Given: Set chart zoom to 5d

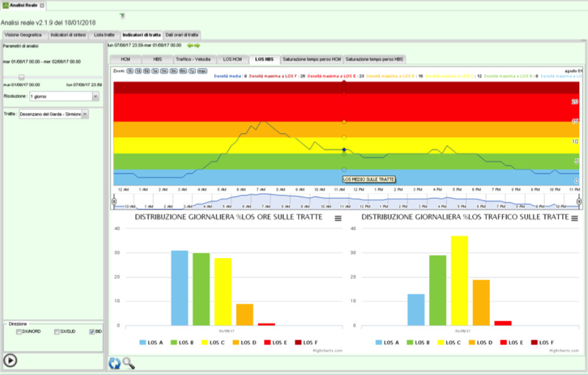Looking at the screenshot, I should tap(146, 71).
